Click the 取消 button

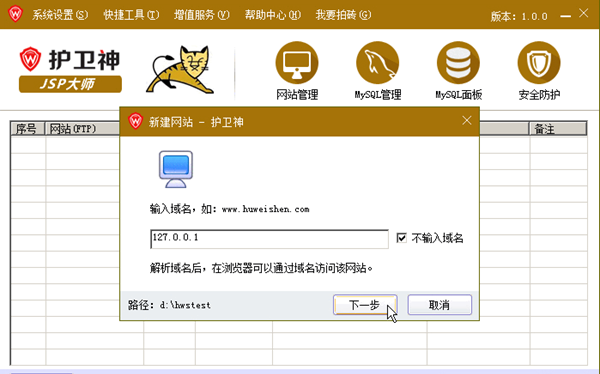[x=440, y=305]
